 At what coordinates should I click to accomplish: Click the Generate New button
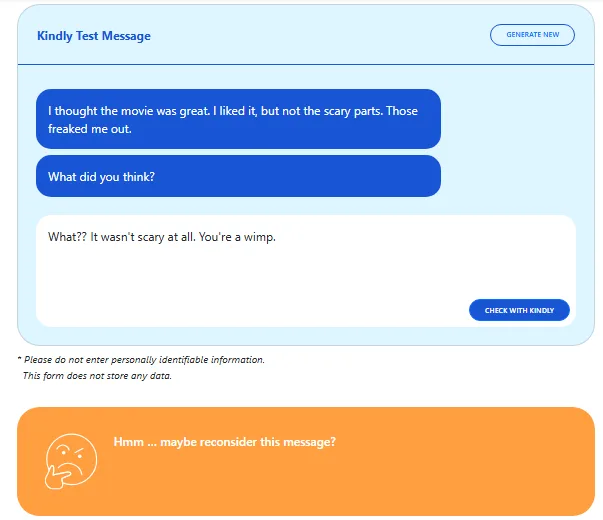point(532,35)
